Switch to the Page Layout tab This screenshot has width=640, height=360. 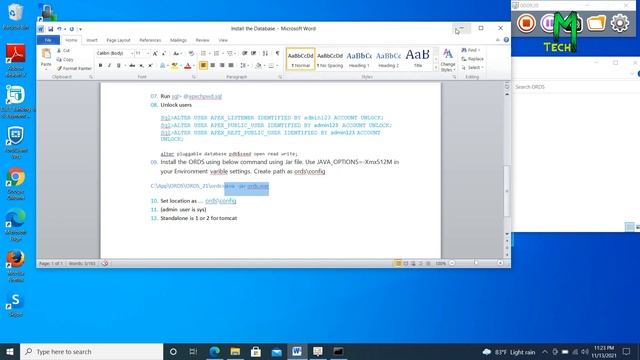[x=118, y=40]
